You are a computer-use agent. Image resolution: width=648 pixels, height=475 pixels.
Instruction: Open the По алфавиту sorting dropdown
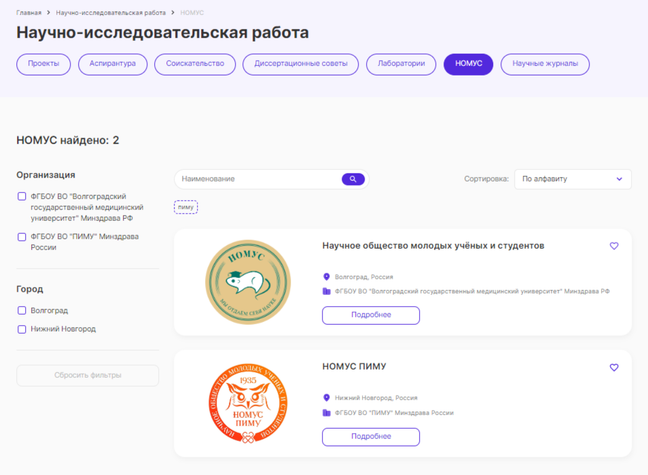point(572,179)
